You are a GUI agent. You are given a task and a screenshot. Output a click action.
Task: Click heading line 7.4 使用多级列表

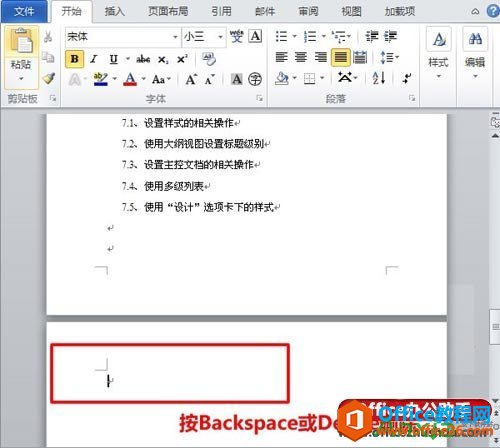point(166,186)
